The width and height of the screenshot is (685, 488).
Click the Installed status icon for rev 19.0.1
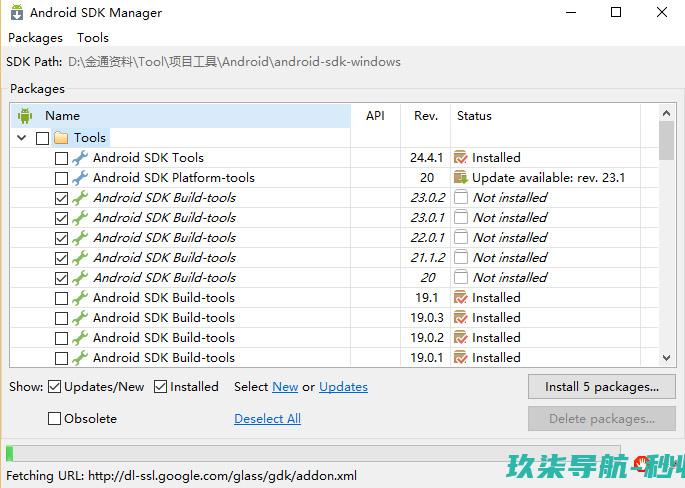[461, 358]
